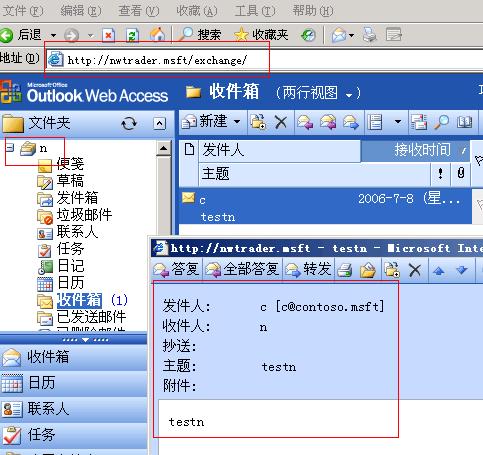Image resolution: width=483 pixels, height=455 pixels.
Task: Select the 联系人 folder in tree
Action: coord(68,232)
